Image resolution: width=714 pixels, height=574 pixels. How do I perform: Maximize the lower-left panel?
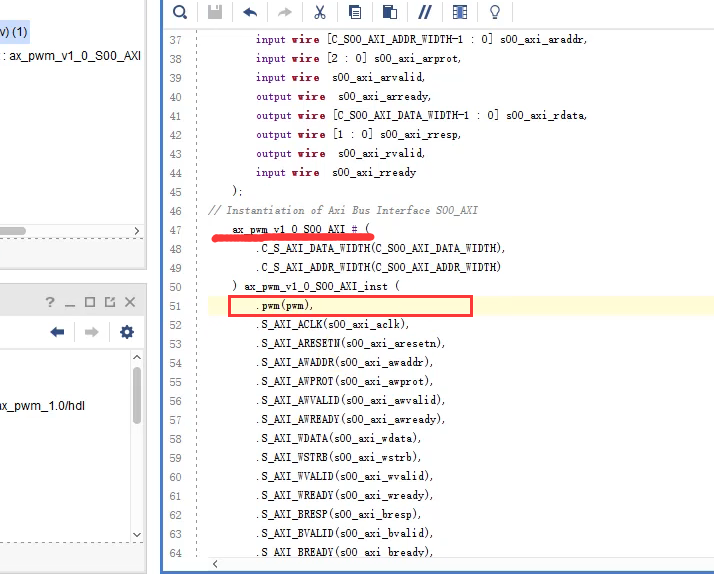90,302
